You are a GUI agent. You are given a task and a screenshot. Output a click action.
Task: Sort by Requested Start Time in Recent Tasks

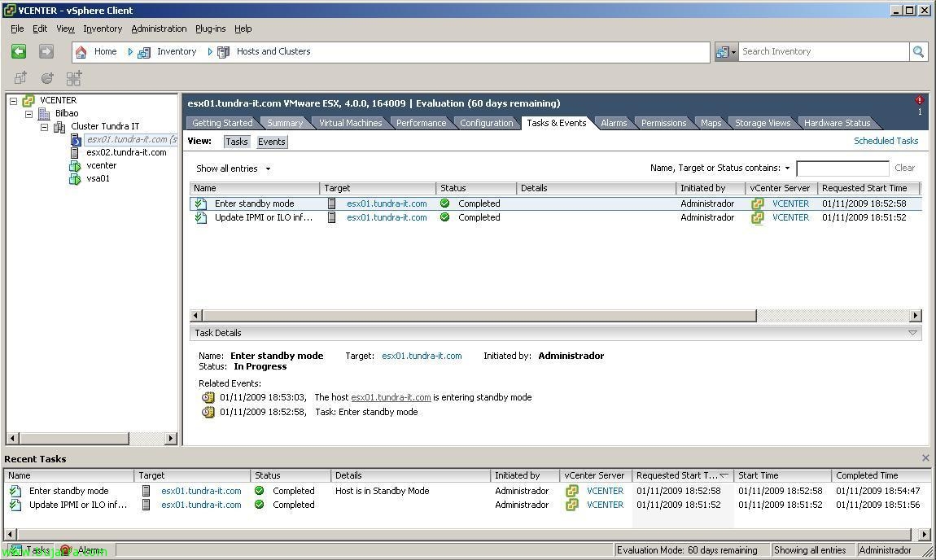click(683, 476)
